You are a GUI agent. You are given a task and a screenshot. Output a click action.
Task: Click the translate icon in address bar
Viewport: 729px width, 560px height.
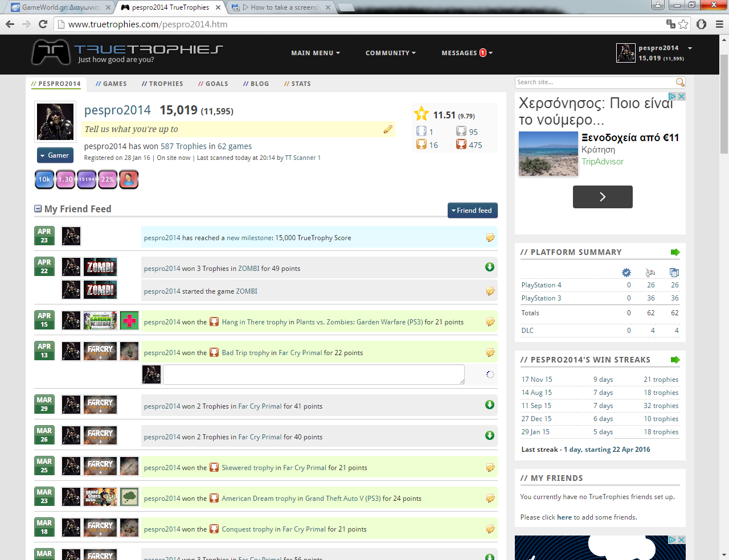[x=670, y=24]
